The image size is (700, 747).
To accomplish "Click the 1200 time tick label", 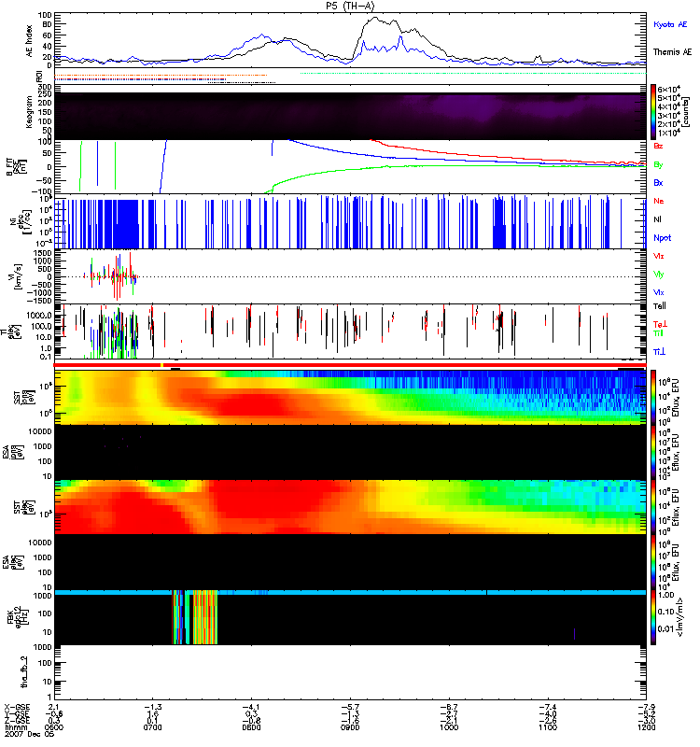I will pos(646,727).
